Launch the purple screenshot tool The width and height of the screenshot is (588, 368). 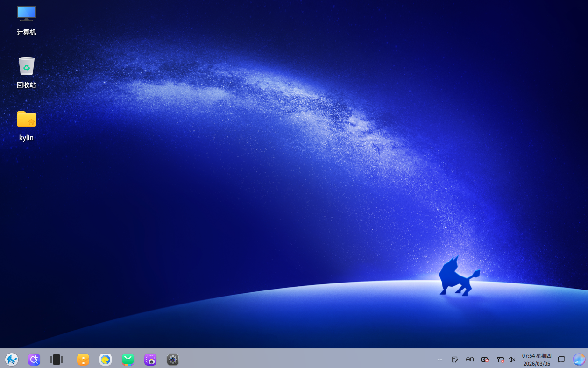point(150,360)
